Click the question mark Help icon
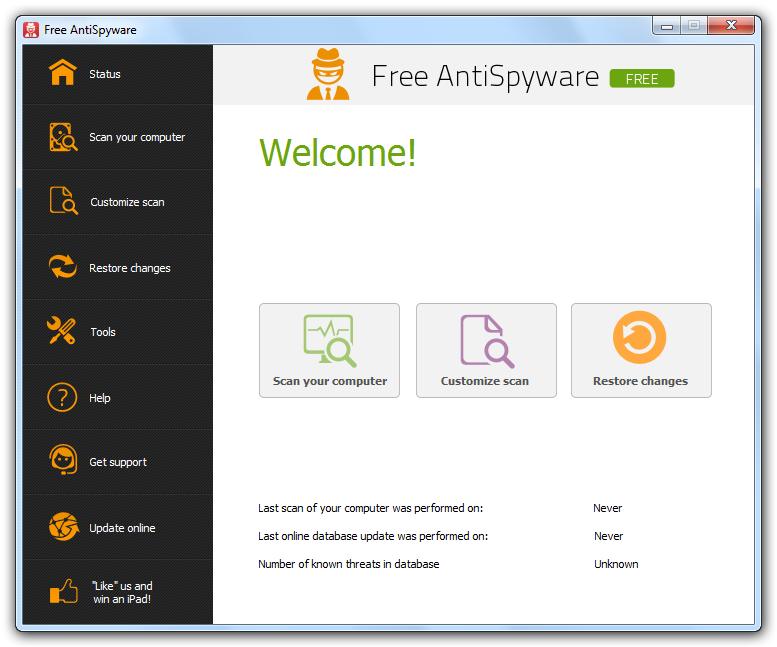 [x=62, y=397]
